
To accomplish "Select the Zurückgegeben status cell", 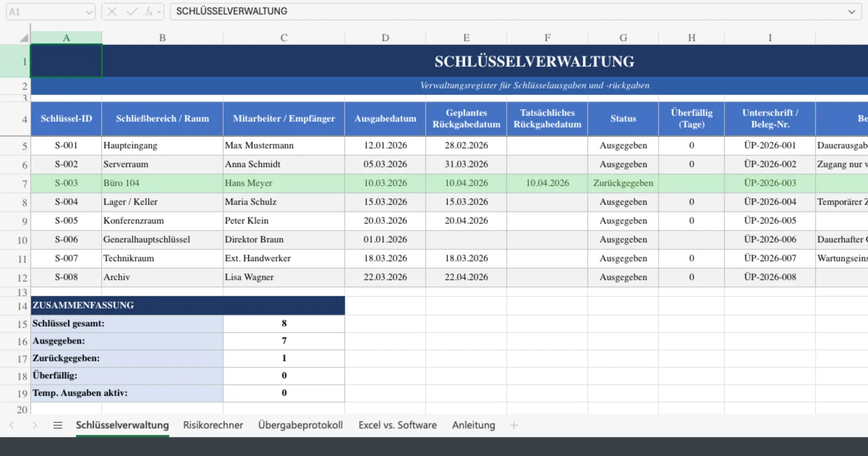I will [623, 183].
